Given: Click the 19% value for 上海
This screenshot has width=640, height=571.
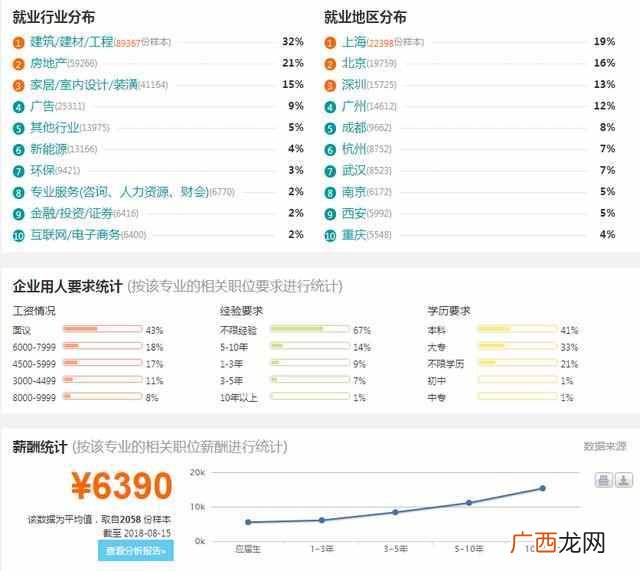Looking at the screenshot, I should (x=604, y=42).
